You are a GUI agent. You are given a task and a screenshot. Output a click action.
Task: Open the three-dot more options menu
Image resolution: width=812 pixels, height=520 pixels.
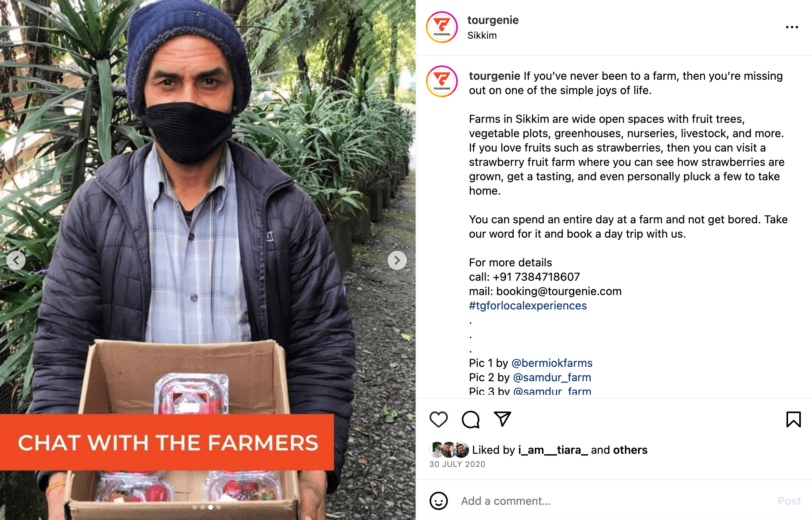click(792, 27)
